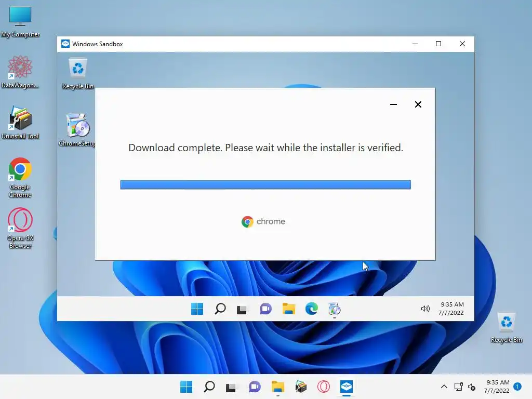Minimize the Chrome installer dialog
Screen dimensions: 532x399
[394, 104]
